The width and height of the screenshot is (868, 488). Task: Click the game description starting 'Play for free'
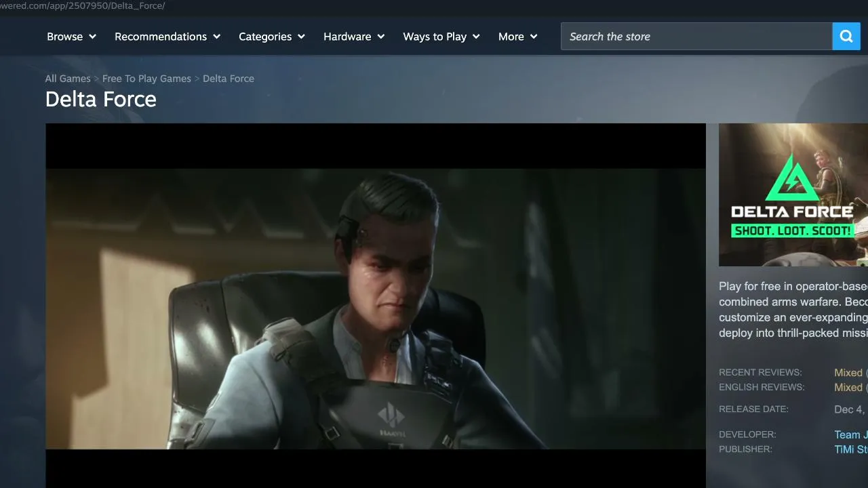tap(793, 310)
